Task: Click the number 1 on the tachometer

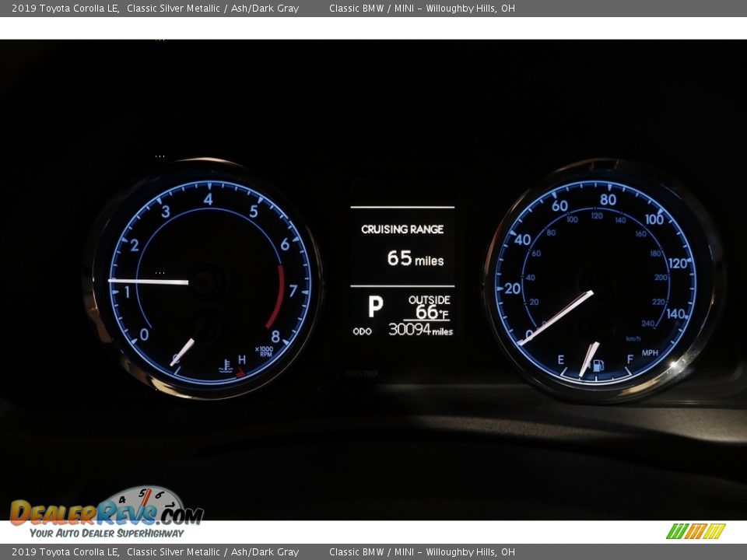Action: (x=127, y=292)
